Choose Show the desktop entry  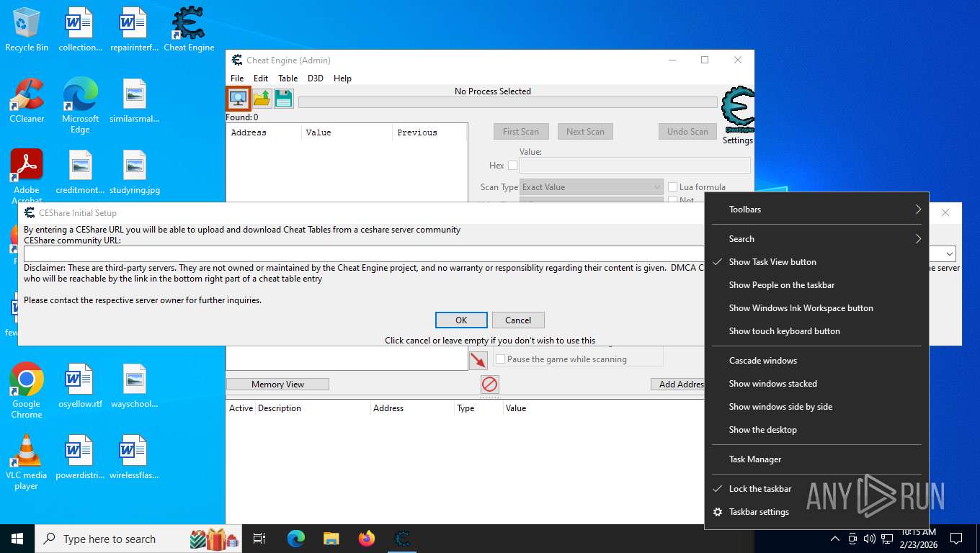click(x=816, y=430)
